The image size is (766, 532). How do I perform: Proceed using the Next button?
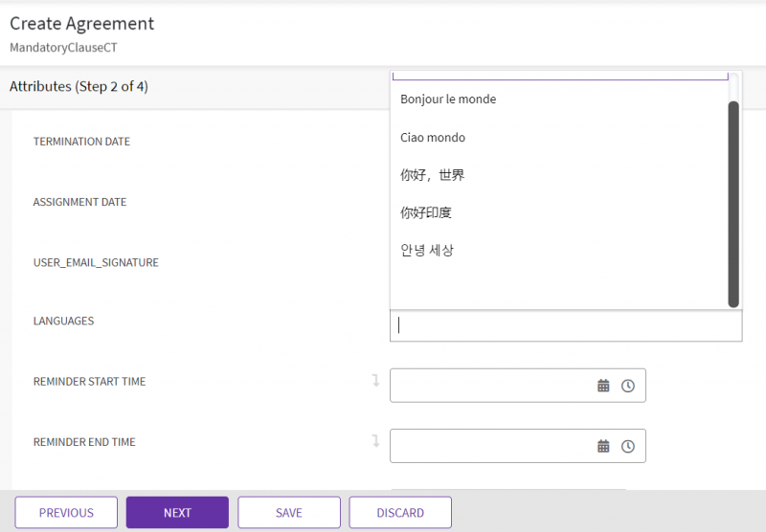177,513
